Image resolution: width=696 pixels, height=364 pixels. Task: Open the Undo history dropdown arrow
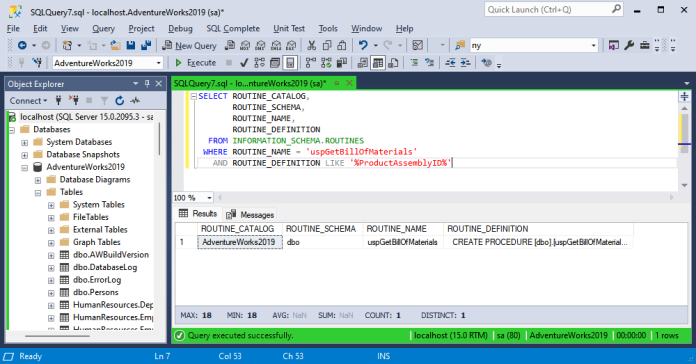(x=376, y=45)
